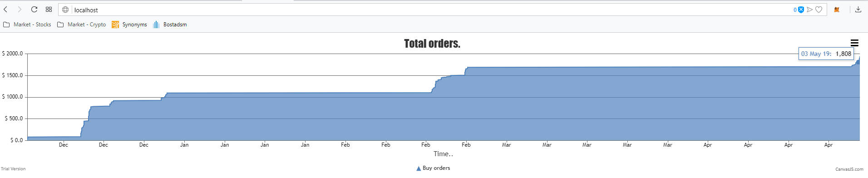Expand the Market - Stocks bookmark folder

(x=27, y=25)
